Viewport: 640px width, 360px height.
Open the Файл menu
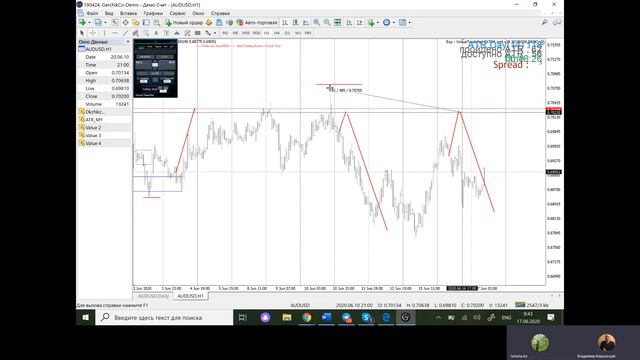93,13
